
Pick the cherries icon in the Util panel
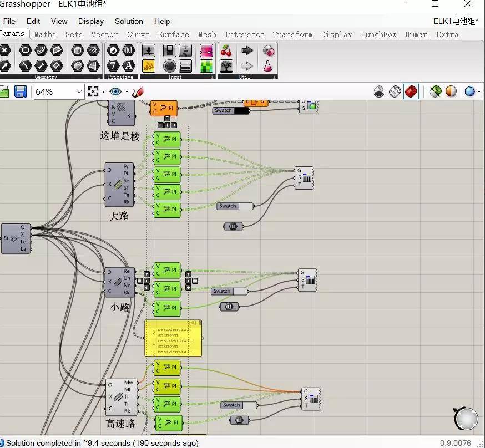226,51
